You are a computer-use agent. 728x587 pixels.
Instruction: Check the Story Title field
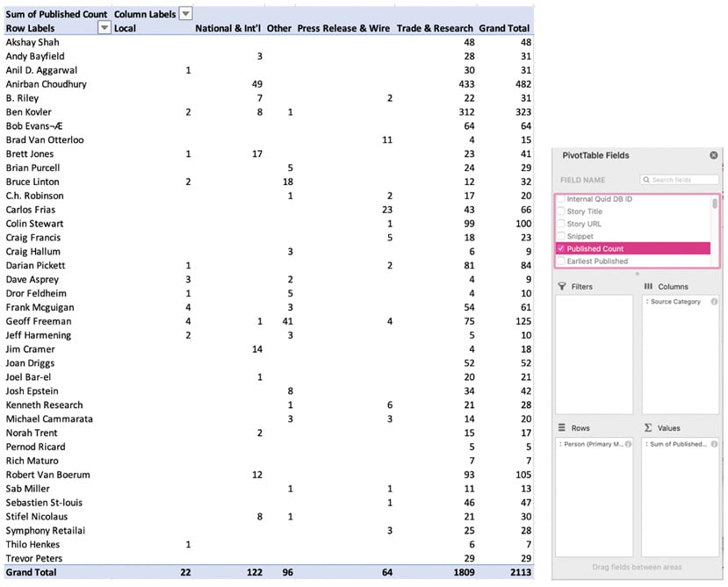(561, 211)
